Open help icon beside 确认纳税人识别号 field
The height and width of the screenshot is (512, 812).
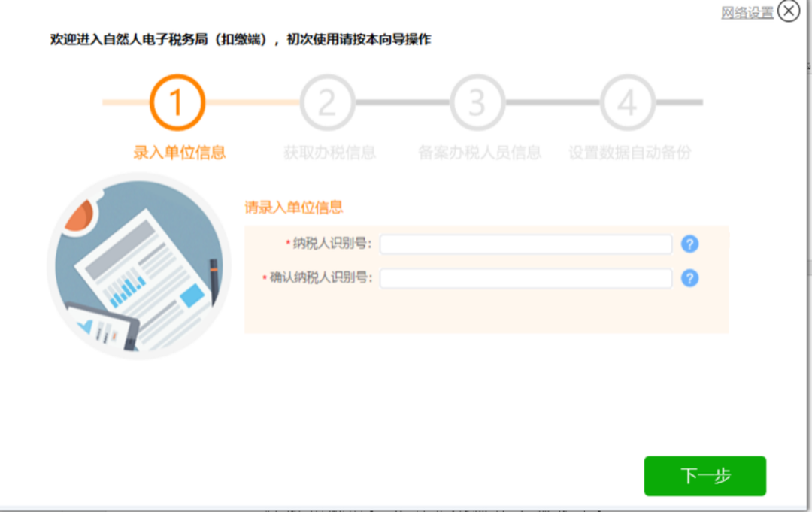coord(689,278)
